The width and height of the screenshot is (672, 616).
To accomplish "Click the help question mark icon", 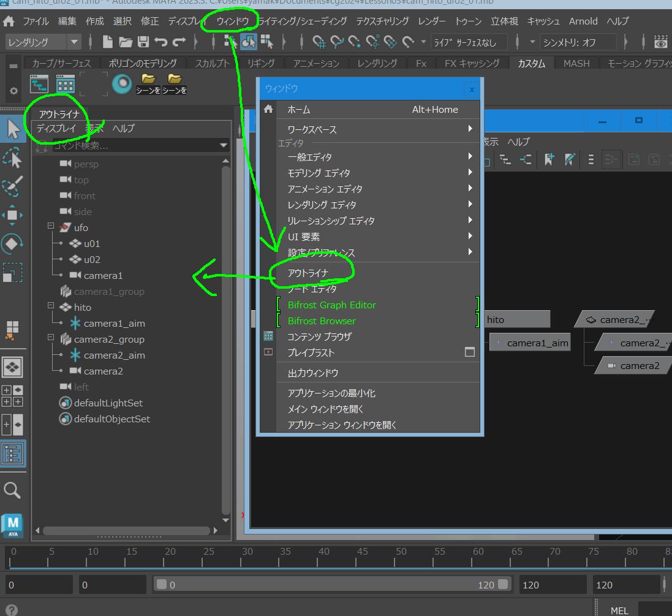I will click(x=12, y=610).
